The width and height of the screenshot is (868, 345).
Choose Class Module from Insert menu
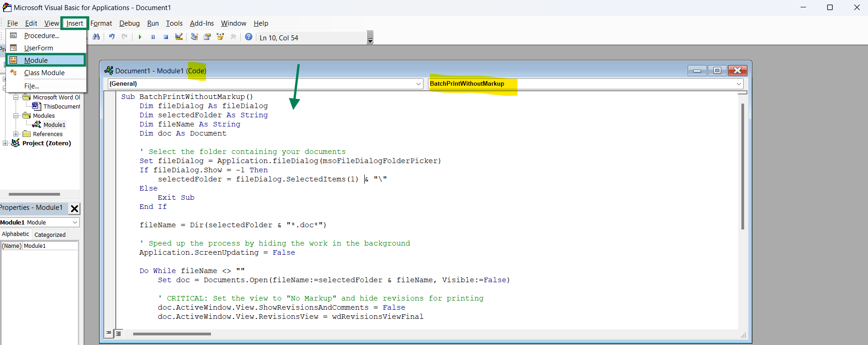(x=46, y=73)
